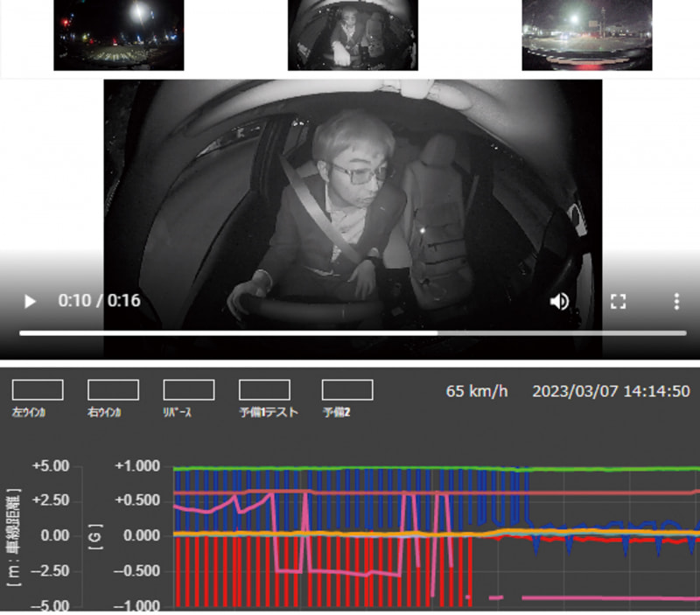This screenshot has width=700, height=615.
Task: Click the 65 km/h speed readout
Action: pos(477,391)
